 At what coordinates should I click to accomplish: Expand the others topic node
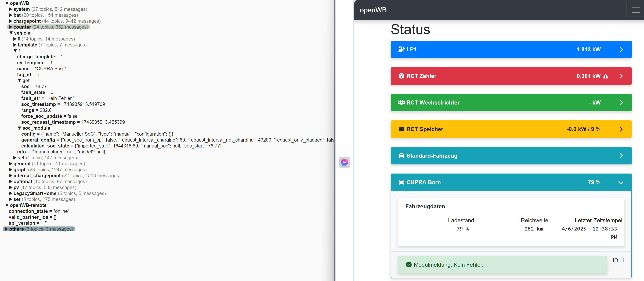pyautogui.click(x=6, y=229)
